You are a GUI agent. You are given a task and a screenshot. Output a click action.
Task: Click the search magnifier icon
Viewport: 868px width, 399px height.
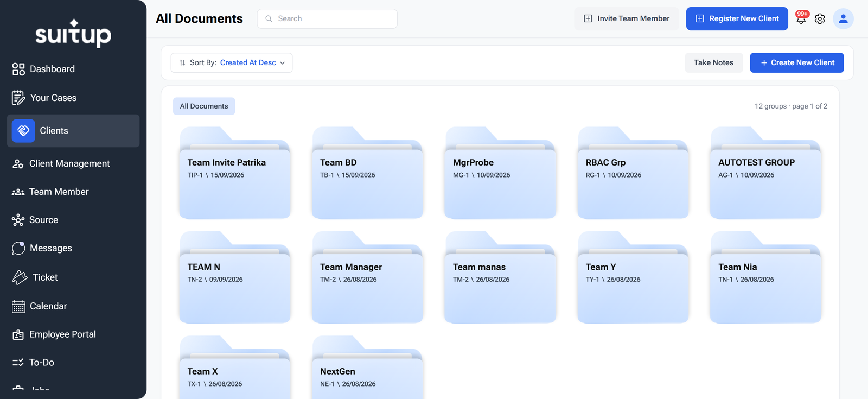point(269,18)
